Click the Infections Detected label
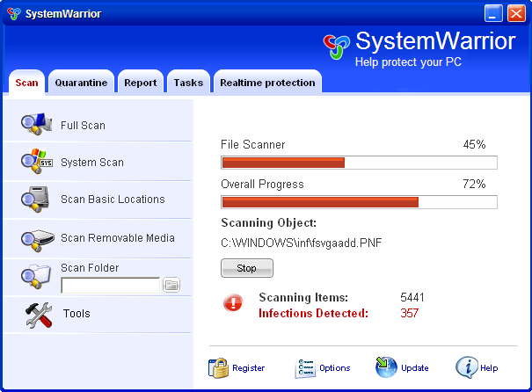The width and height of the screenshot is (532, 392). pyautogui.click(x=313, y=313)
